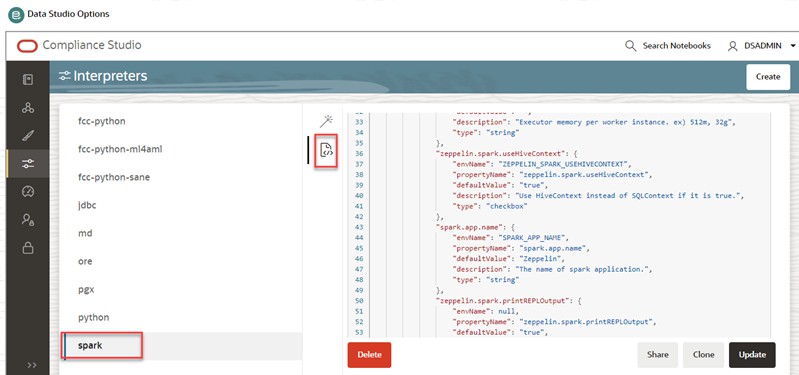Click the "envName": null line
The height and width of the screenshot is (375, 799).
coord(485,312)
